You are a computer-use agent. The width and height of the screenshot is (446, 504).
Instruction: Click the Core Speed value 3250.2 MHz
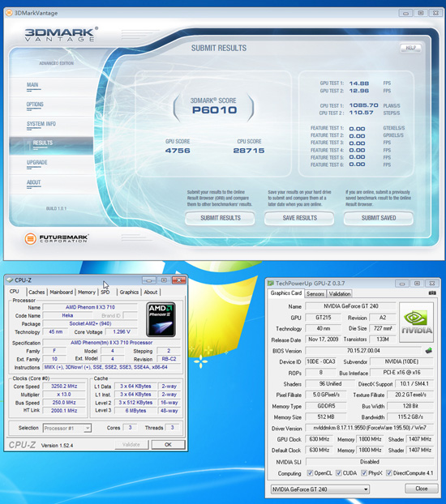click(64, 386)
